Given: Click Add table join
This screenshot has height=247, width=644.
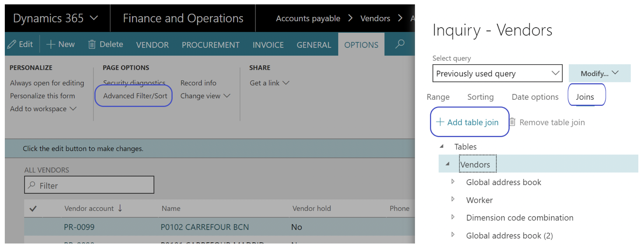Looking at the screenshot, I should point(467,122).
